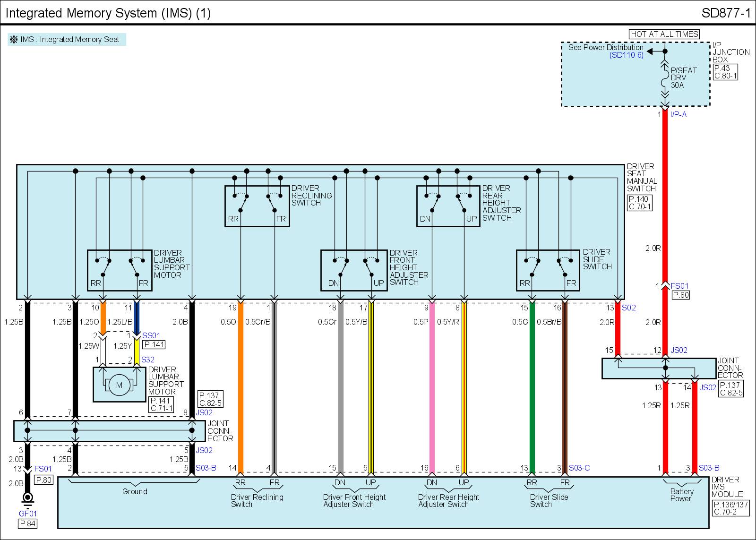Click the P.43 C.80-1 page reference box
The height and width of the screenshot is (540, 756).
click(725, 72)
